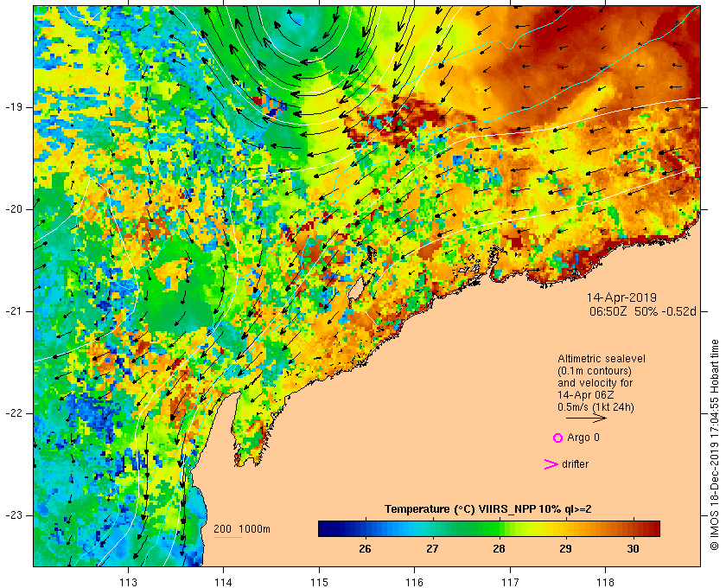Click the '14-Apr 06Z' legend line

[x=584, y=395]
